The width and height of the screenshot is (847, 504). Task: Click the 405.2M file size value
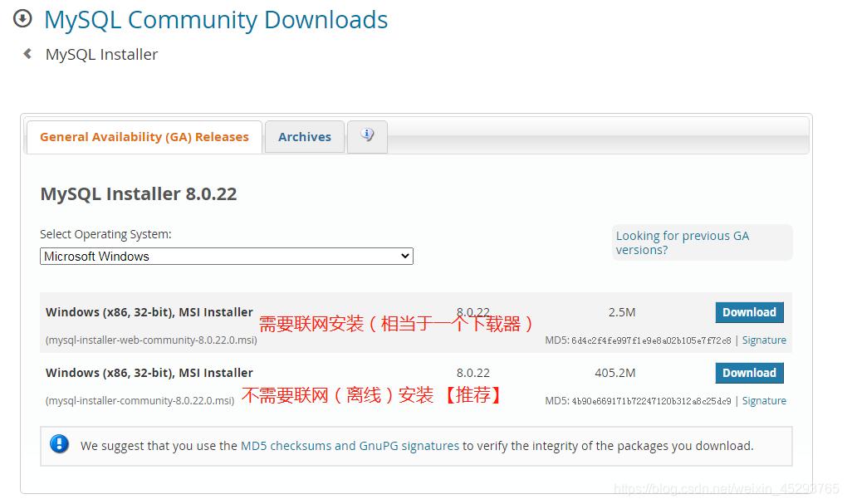point(614,373)
